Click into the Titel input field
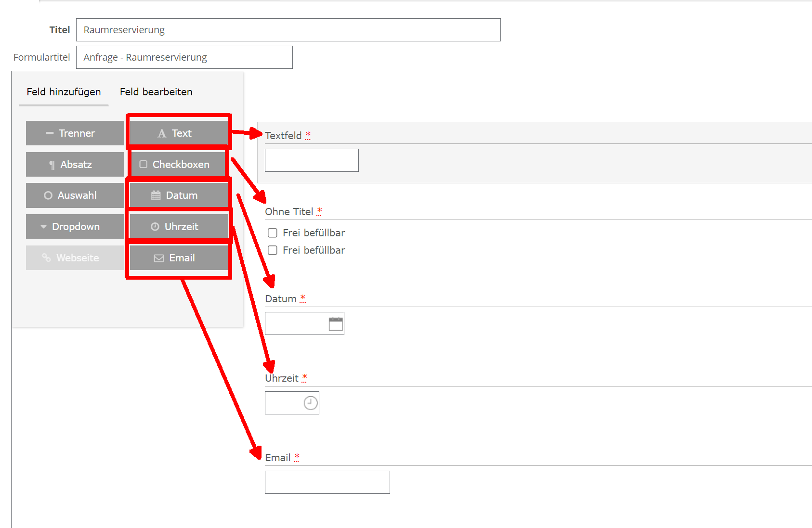 tap(288, 30)
